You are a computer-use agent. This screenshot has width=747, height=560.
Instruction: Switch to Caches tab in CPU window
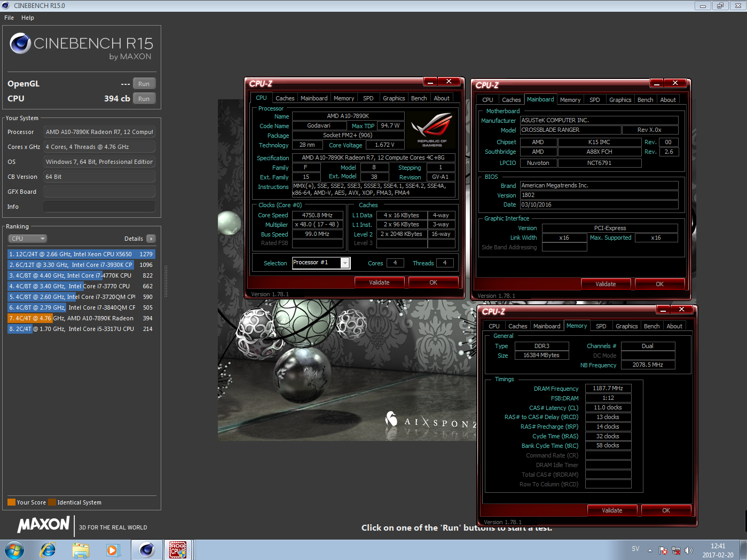pos(285,98)
